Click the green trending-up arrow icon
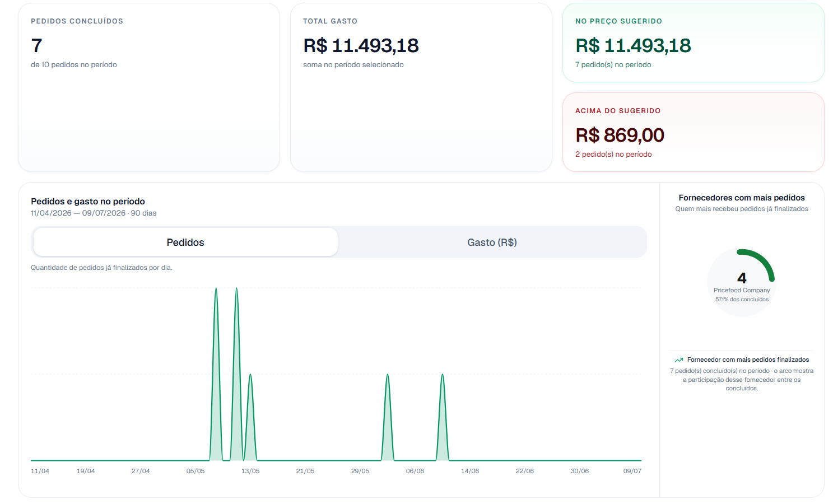 pyautogui.click(x=679, y=360)
